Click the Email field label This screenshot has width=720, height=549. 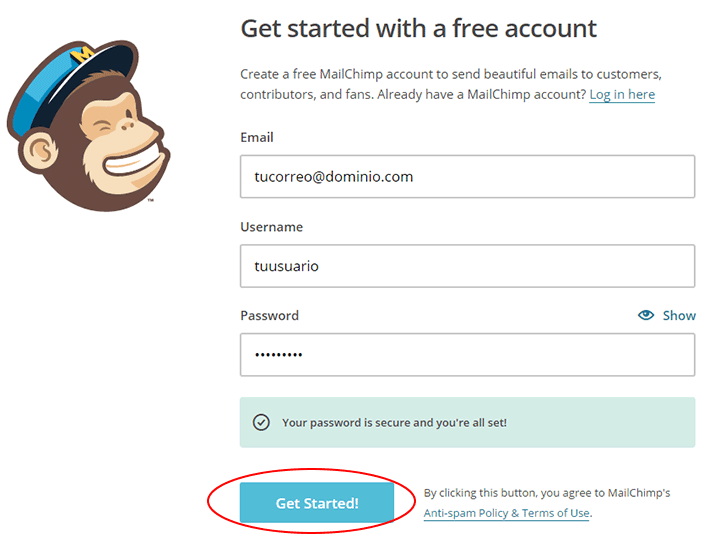257,137
